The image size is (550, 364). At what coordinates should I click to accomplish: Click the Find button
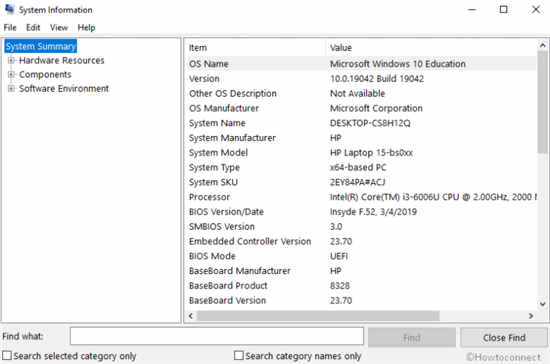[412, 337]
